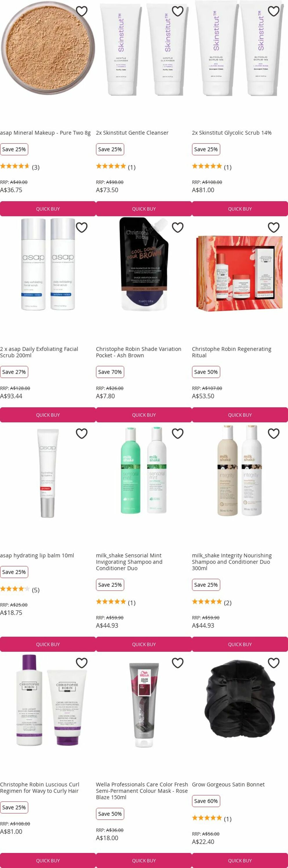Click heart on Christophe Robin Luscious Curl Regimen

[82, 663]
